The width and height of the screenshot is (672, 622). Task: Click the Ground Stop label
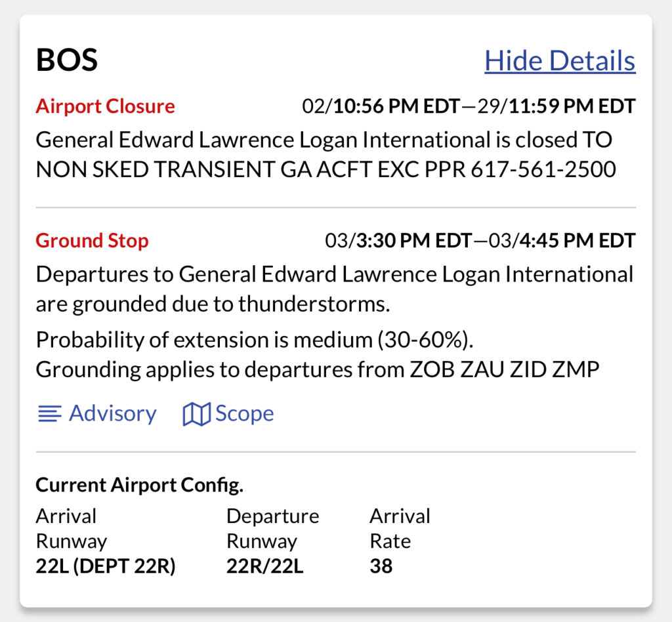92,240
